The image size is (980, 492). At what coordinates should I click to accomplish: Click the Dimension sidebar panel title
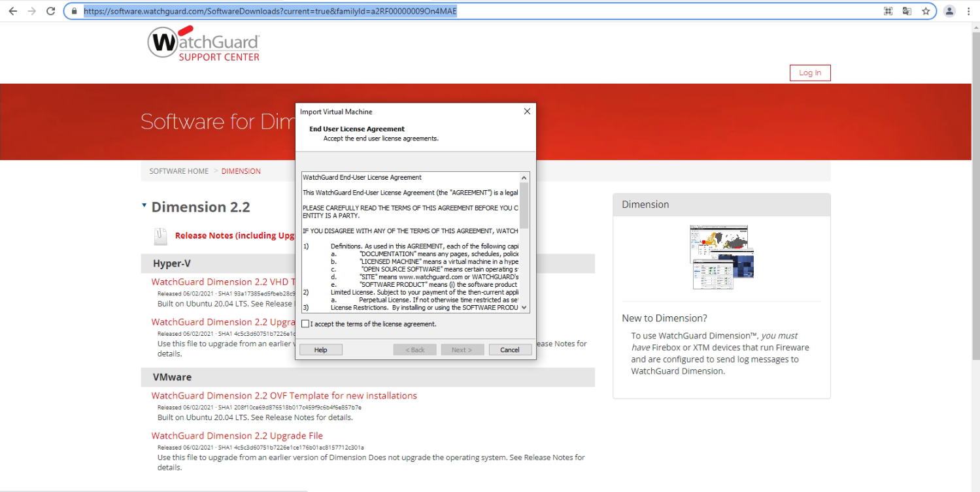pos(645,205)
